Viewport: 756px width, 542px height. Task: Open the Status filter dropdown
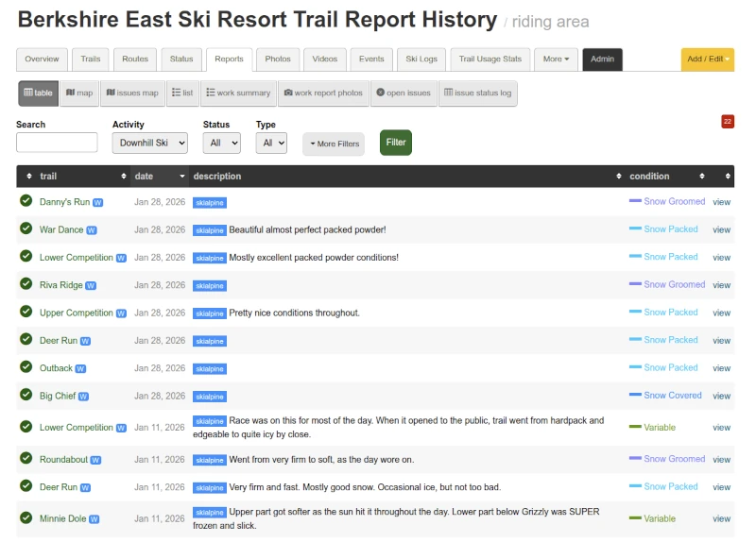[x=222, y=144]
